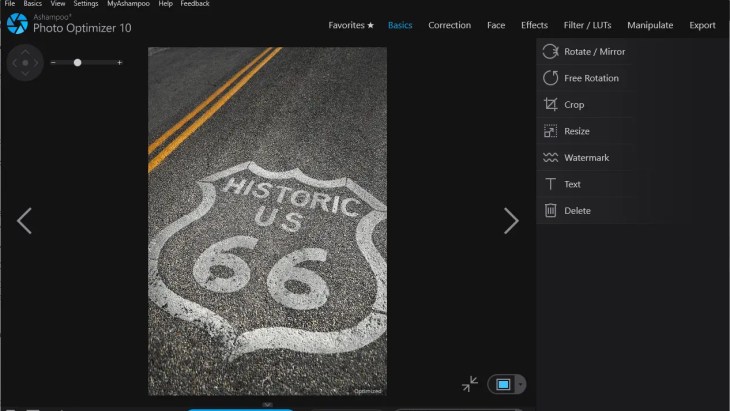Open the Basics menu in menu bar

(x=33, y=4)
